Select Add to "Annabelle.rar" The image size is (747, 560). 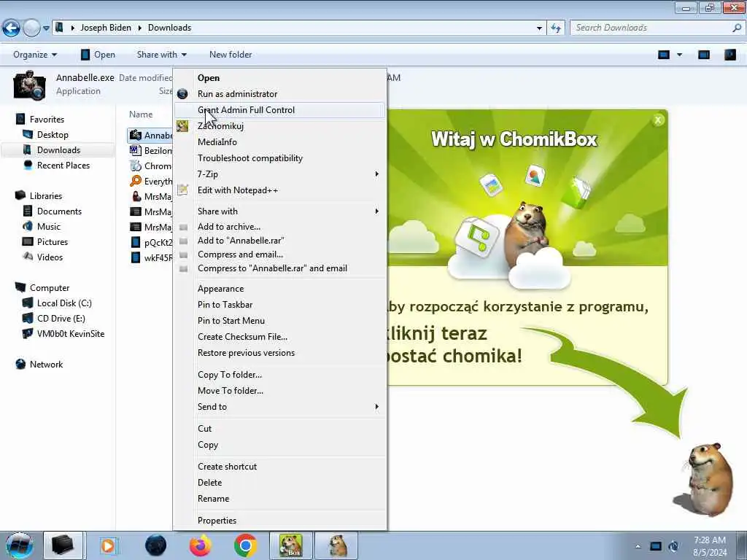[241, 241]
